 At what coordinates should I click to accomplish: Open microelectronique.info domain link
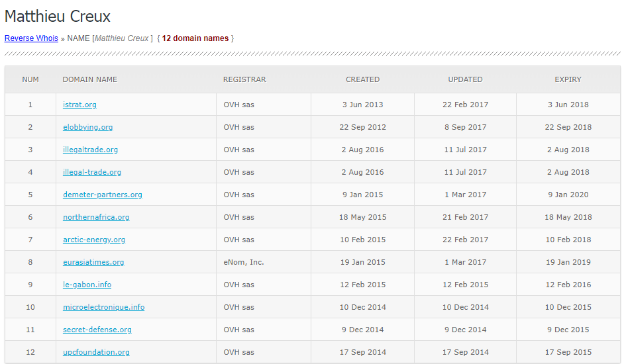pyautogui.click(x=103, y=307)
